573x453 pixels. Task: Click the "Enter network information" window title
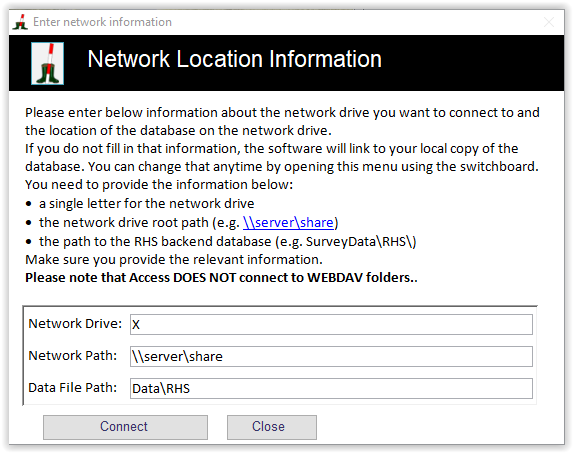(x=102, y=22)
